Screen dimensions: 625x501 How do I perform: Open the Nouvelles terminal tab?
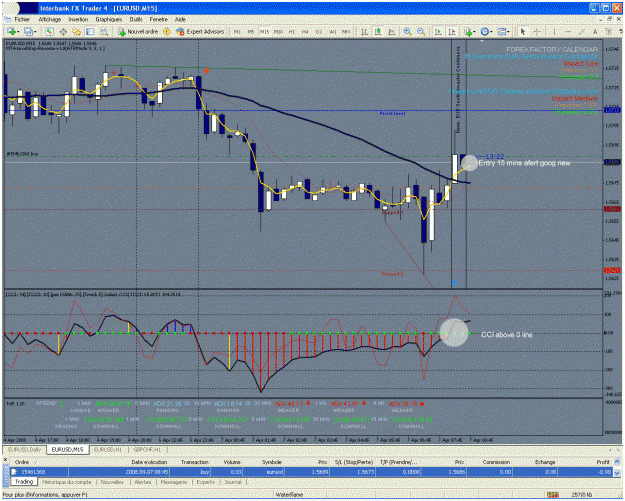[112, 482]
